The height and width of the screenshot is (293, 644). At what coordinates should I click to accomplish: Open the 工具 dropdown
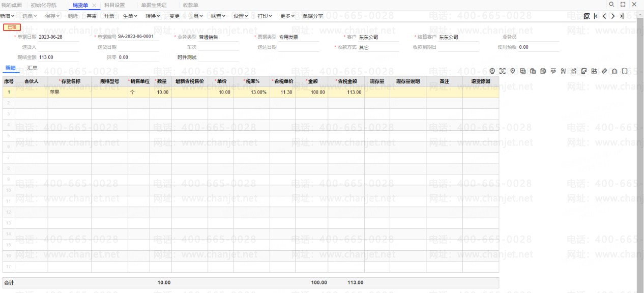click(x=196, y=16)
